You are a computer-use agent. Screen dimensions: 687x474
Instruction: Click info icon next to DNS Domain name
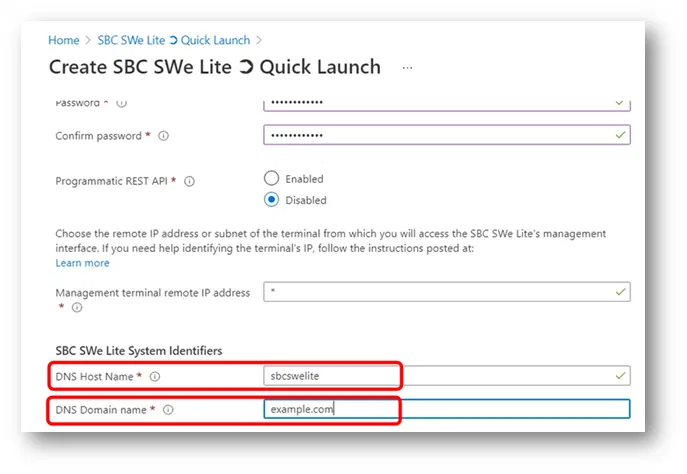(168, 410)
